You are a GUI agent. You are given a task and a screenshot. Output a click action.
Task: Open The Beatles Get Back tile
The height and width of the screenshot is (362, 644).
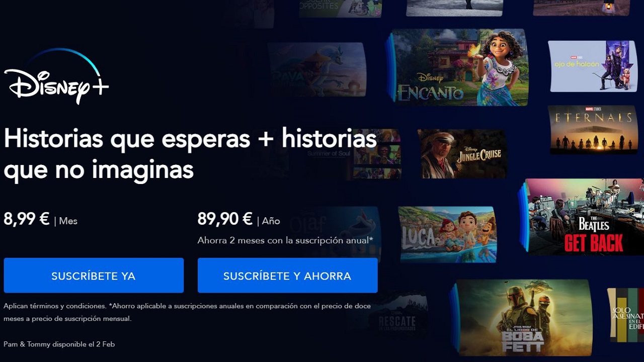coord(585,217)
